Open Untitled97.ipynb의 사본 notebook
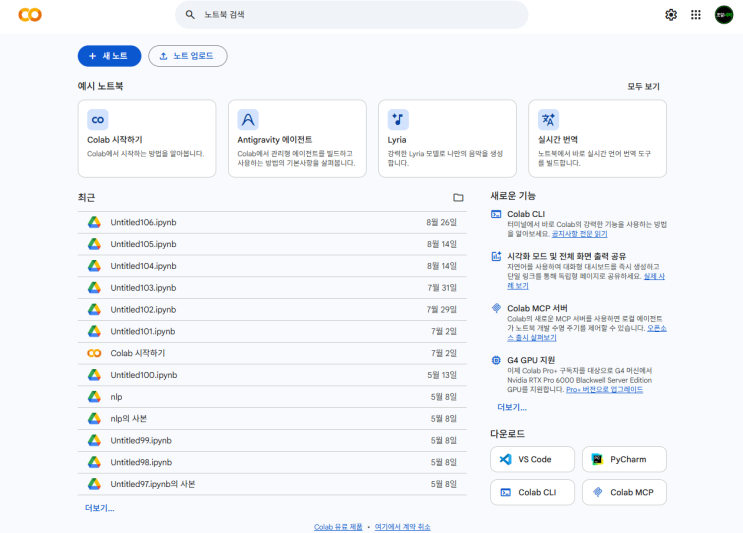 click(272, 484)
